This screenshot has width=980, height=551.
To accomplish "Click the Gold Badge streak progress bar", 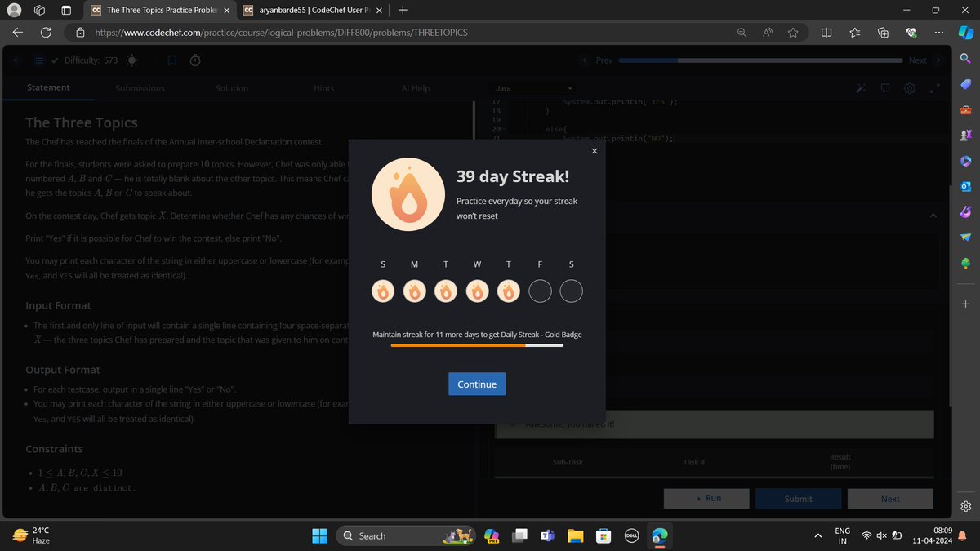I will [477, 345].
